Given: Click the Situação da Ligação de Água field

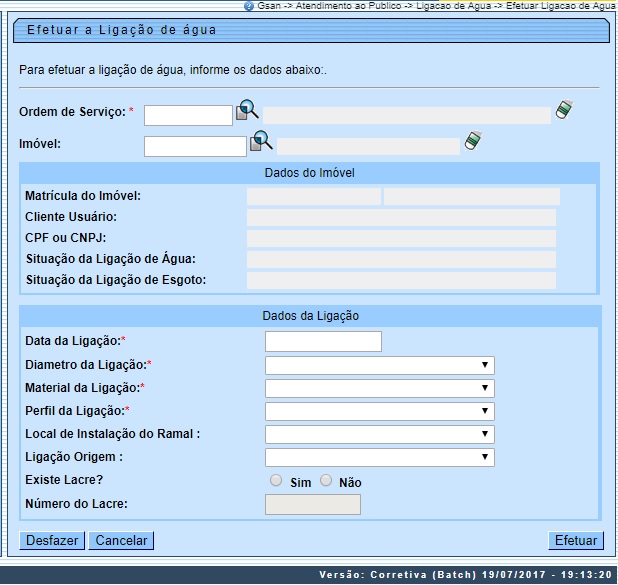Looking at the screenshot, I should (401, 259).
